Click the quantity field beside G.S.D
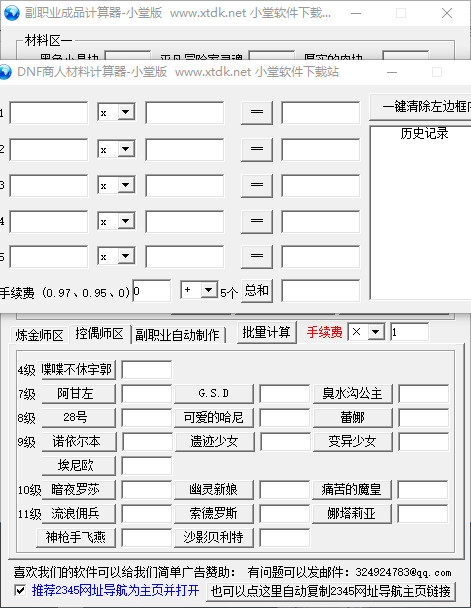The height and width of the screenshot is (608, 471). point(285,394)
